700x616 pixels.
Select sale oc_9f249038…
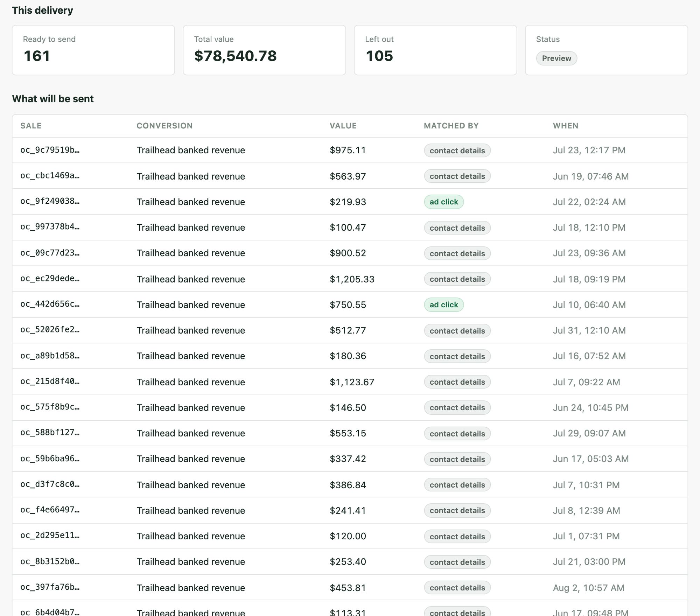(50, 201)
